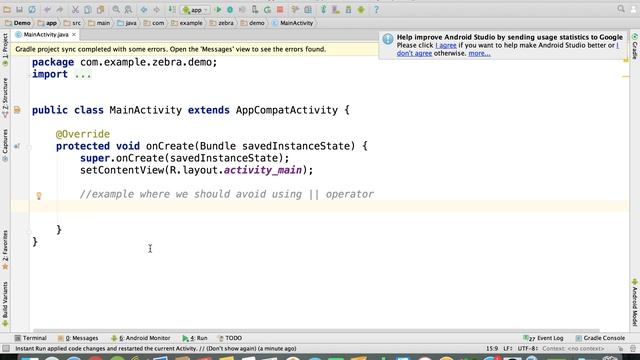
Task: Open the TODO tool window
Action: coord(230,338)
